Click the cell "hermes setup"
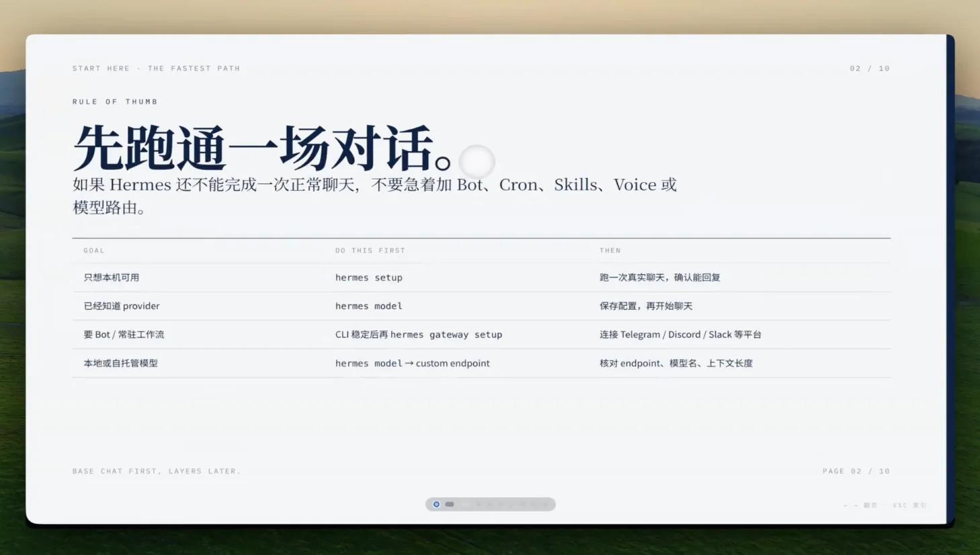The width and height of the screenshot is (980, 555). pyautogui.click(x=369, y=277)
